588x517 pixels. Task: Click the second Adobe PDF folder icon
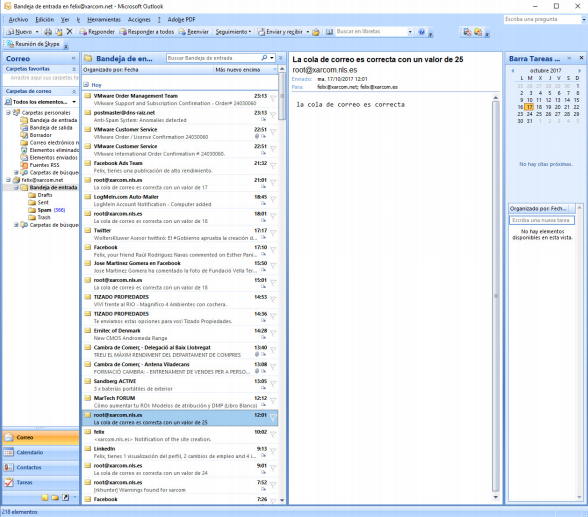click(478, 32)
